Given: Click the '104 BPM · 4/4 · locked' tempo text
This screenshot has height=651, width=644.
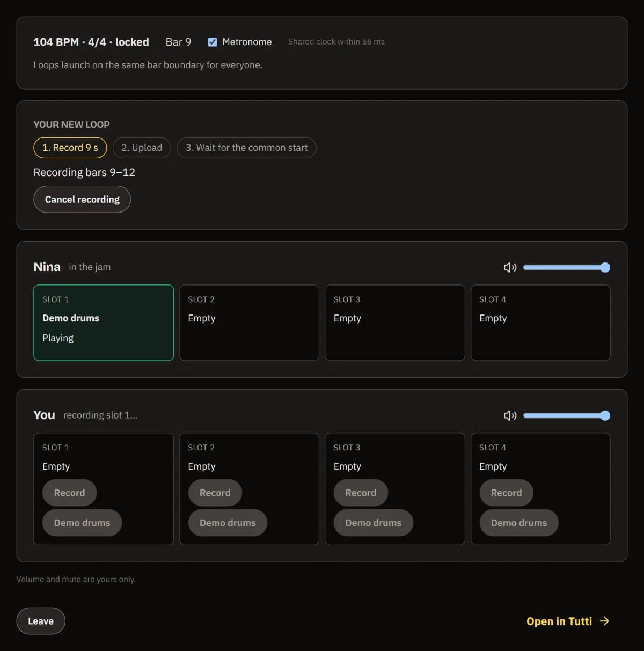Looking at the screenshot, I should 91,42.
